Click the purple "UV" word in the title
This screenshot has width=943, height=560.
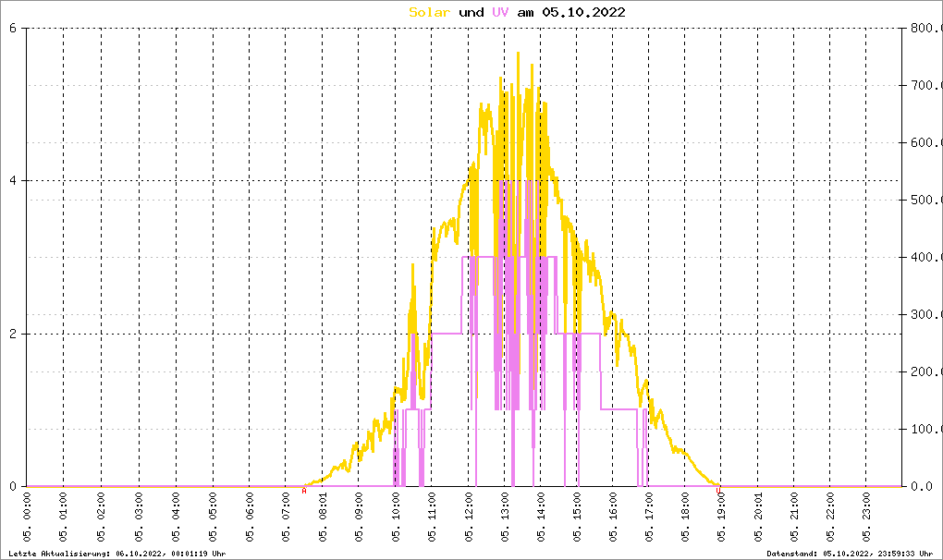[x=500, y=12]
